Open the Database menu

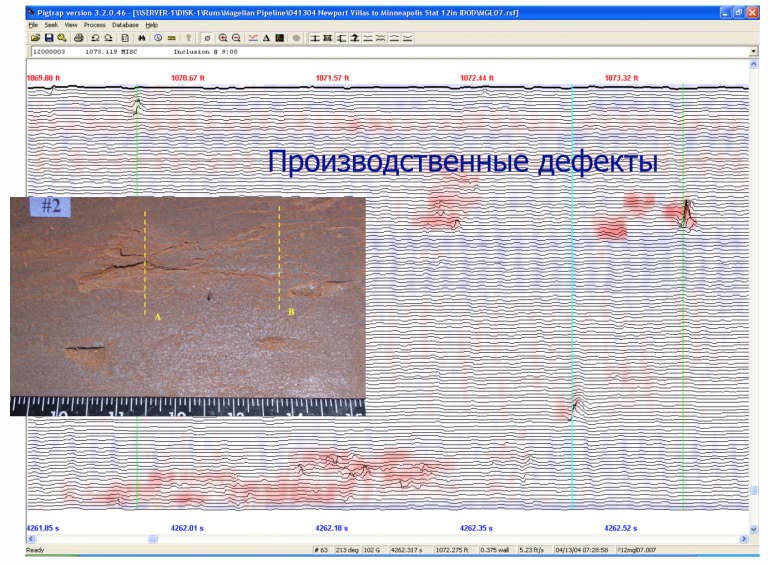[125, 25]
